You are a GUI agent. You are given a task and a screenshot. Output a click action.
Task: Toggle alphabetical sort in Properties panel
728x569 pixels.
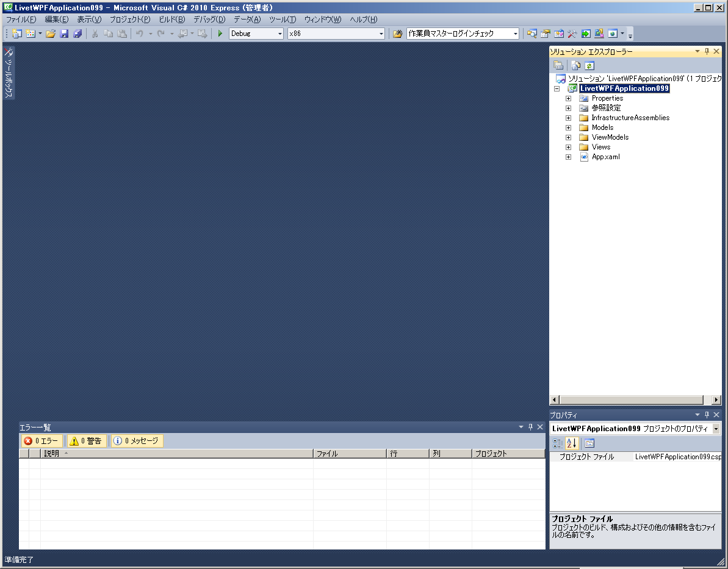point(572,443)
